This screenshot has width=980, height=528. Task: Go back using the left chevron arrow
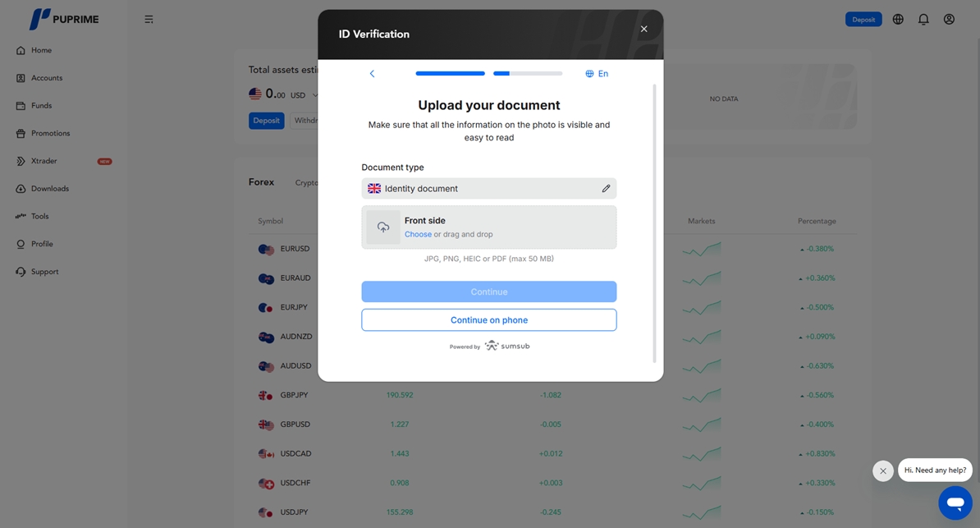pyautogui.click(x=372, y=74)
